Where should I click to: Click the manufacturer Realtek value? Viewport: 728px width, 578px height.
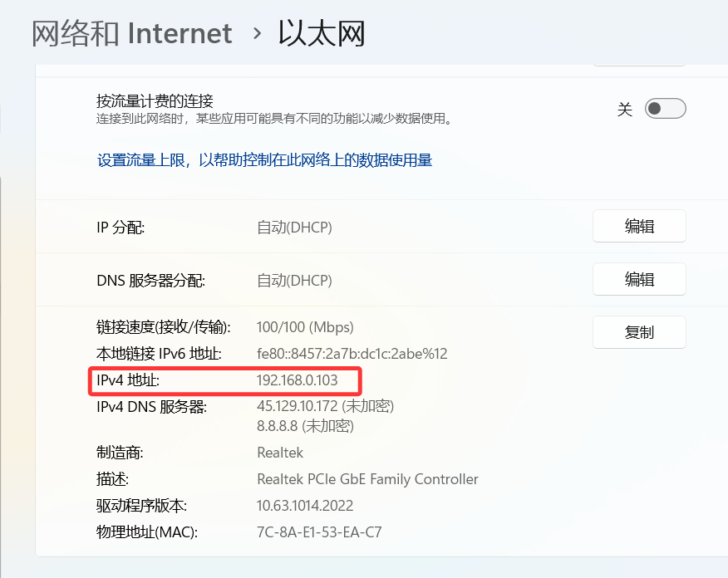(x=280, y=453)
